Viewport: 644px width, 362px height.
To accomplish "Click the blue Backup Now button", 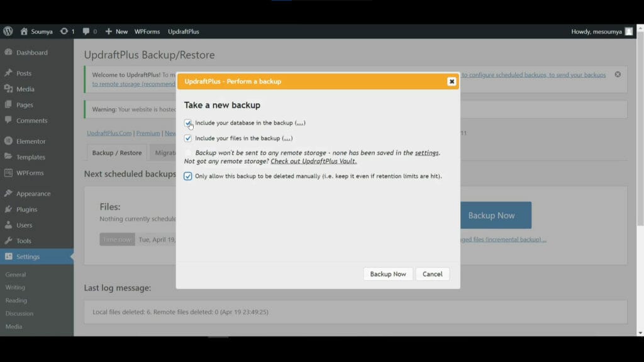I will pos(496,215).
